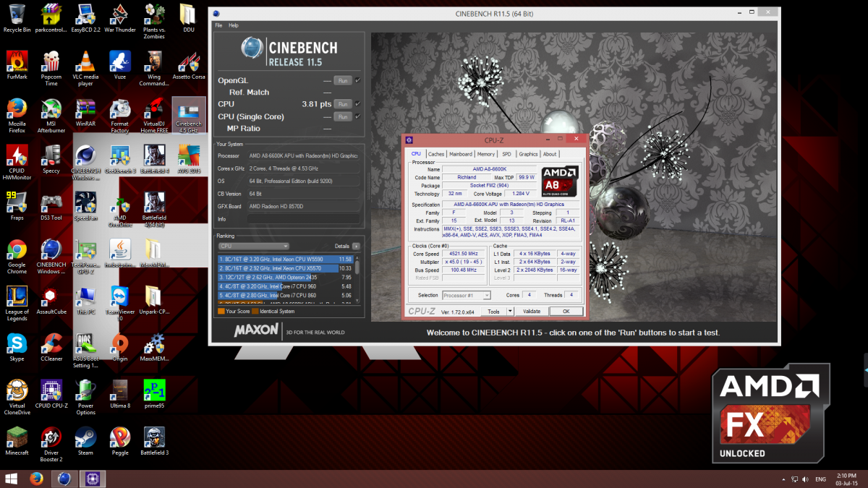This screenshot has height=488, width=868.
Task: Open the Steam desktop shortcut
Action: (x=85, y=441)
